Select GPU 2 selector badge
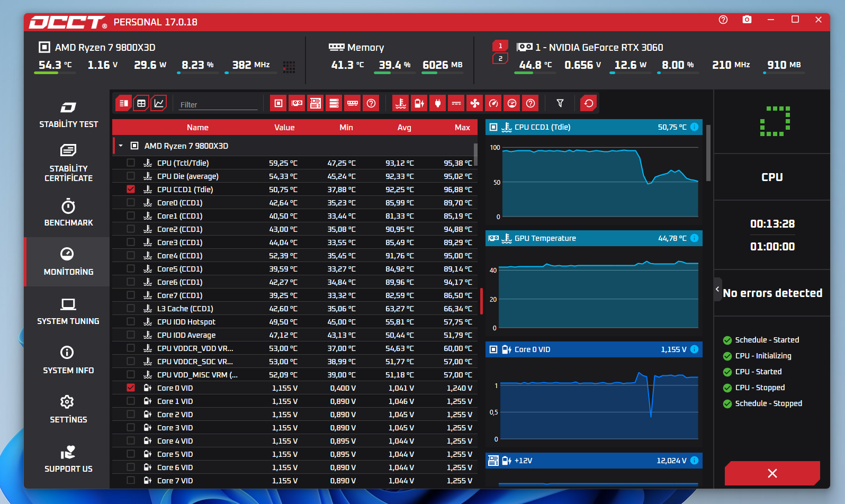This screenshot has height=504, width=845. point(500,58)
